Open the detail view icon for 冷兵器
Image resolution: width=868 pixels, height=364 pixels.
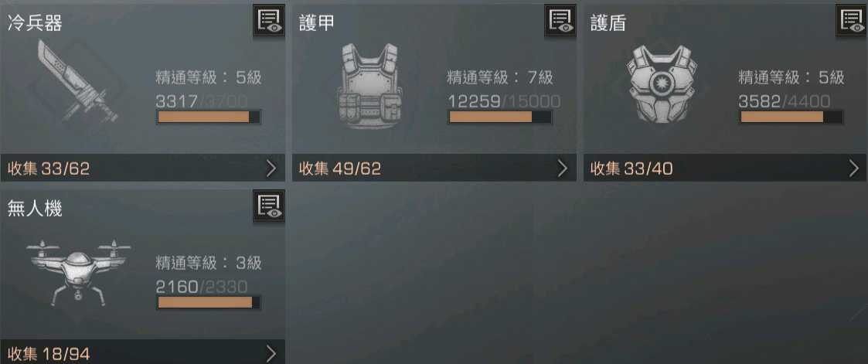[269, 20]
